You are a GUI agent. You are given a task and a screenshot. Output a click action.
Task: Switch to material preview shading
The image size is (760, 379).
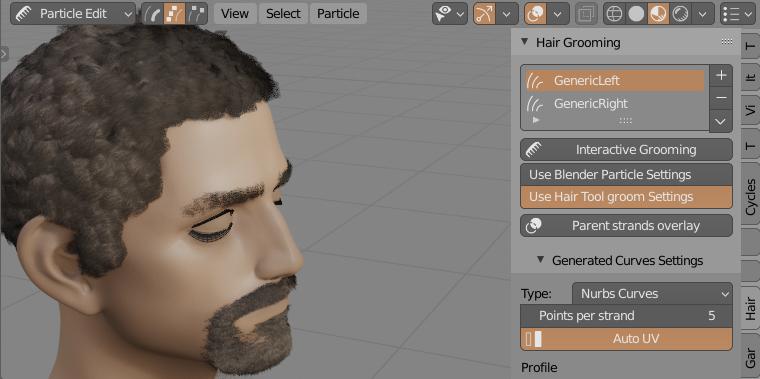click(x=658, y=14)
